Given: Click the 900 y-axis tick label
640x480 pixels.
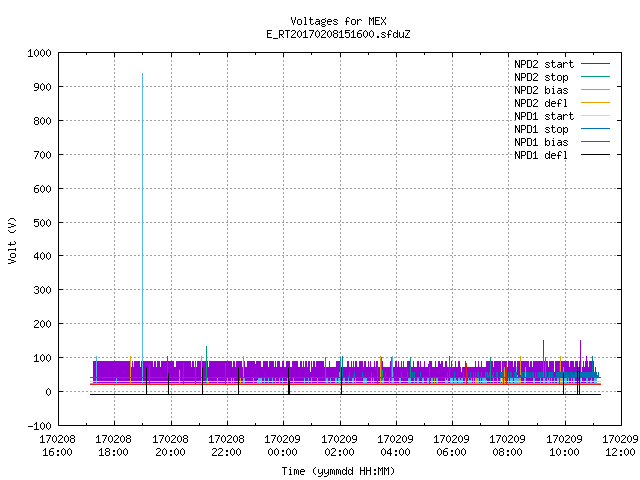Looking at the screenshot, I should pos(42,87).
